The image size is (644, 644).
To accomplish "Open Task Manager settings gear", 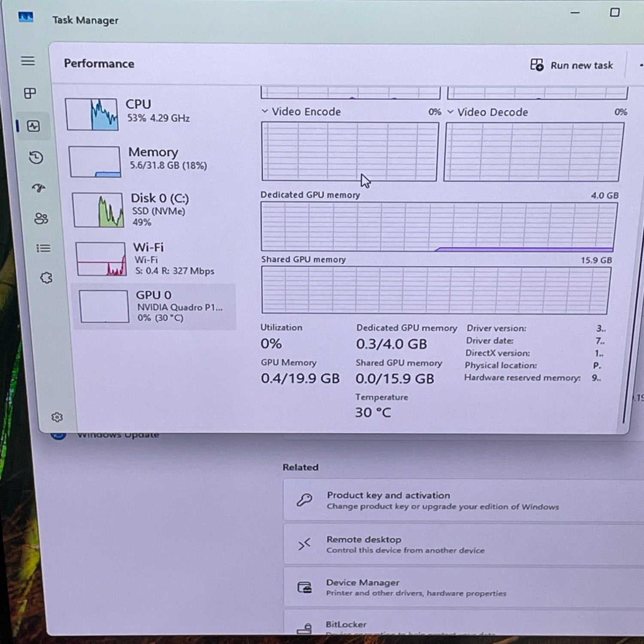I will pos(57,417).
